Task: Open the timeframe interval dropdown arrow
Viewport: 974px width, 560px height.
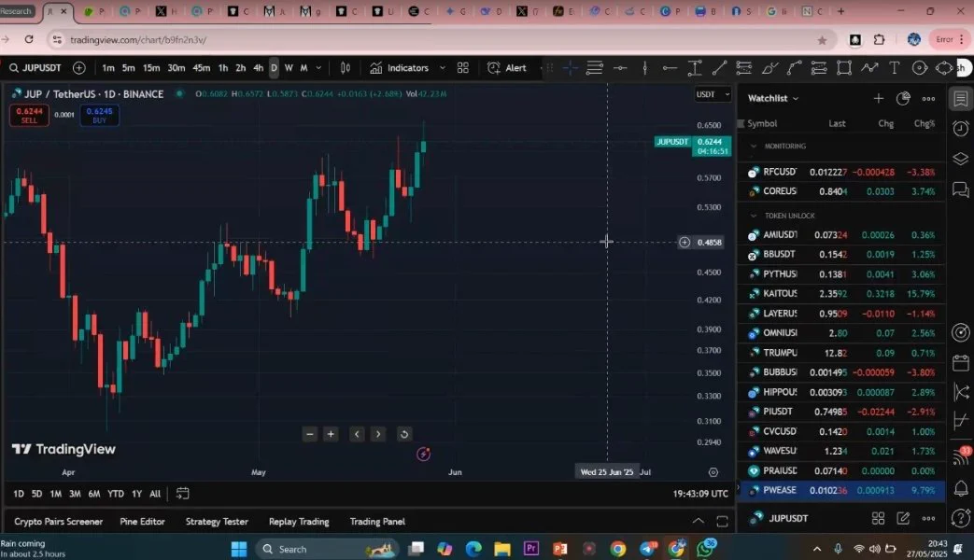Action: (318, 68)
